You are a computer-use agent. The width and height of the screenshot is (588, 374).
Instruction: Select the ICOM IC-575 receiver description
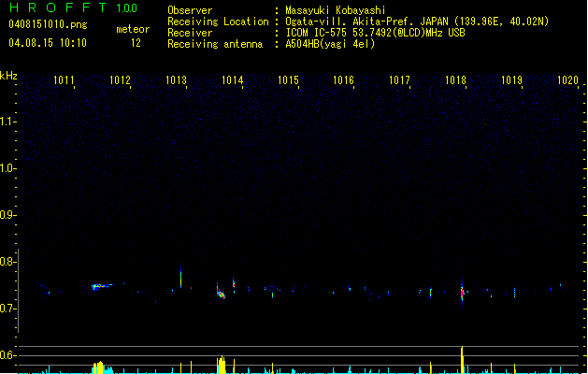pyautogui.click(x=375, y=33)
